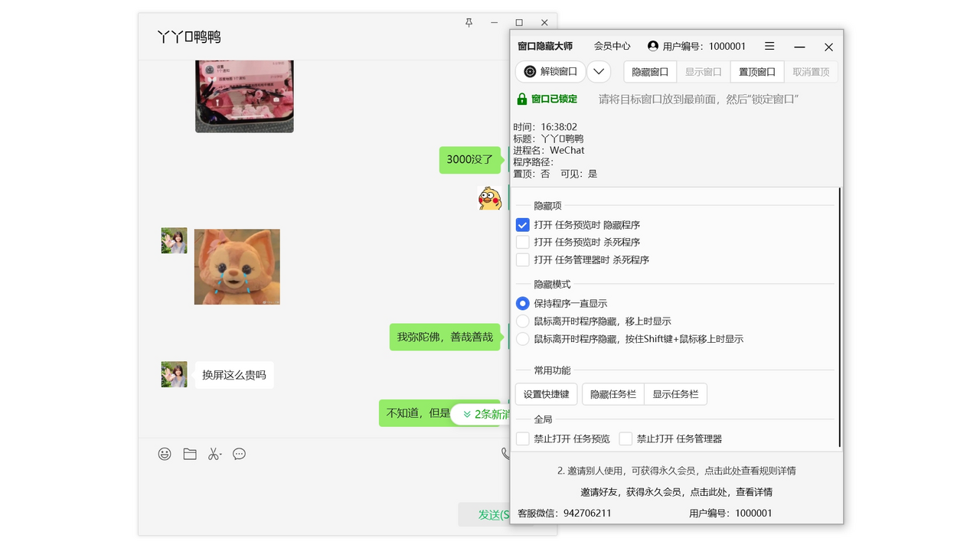Click the 设置快捷键 shortcut button

(545, 393)
